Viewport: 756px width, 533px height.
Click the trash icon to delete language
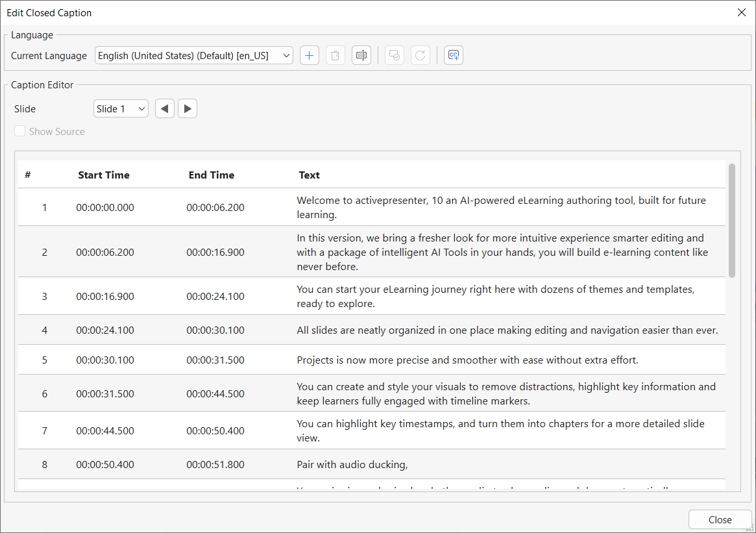click(335, 56)
